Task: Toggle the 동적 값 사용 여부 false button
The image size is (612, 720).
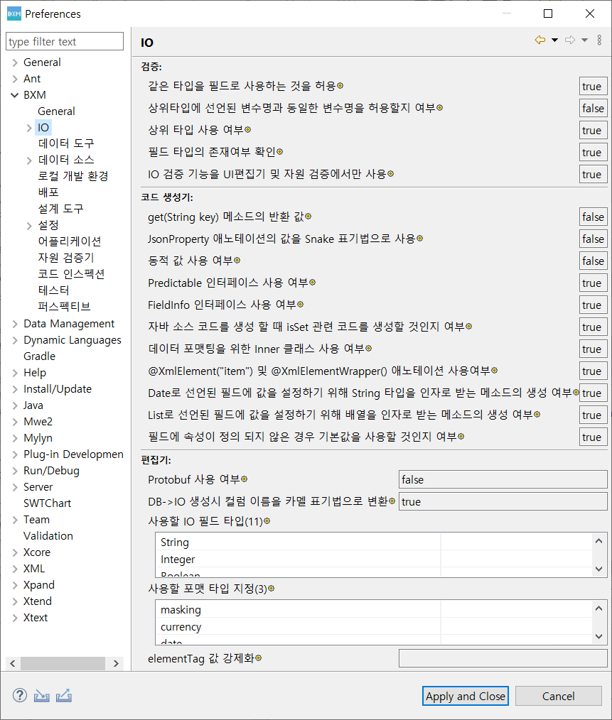Action: tap(593, 261)
